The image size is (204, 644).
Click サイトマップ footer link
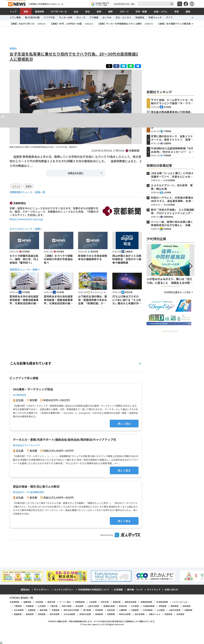tap(153, 589)
